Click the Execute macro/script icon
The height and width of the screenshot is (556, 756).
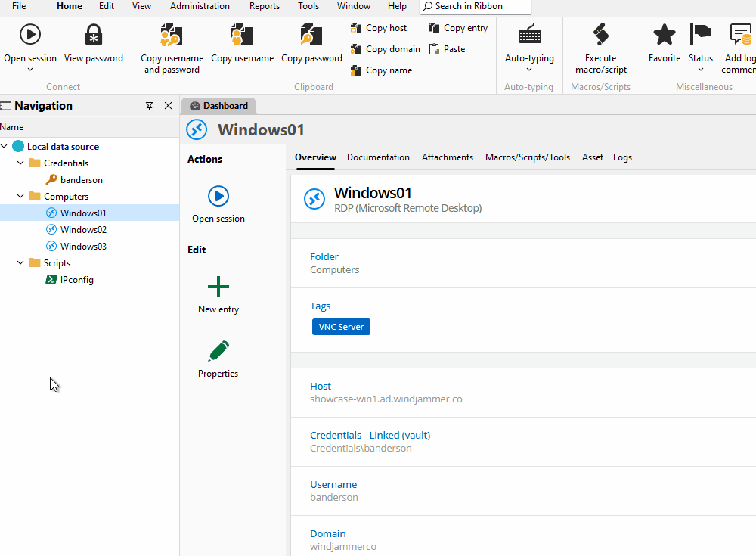(600, 36)
